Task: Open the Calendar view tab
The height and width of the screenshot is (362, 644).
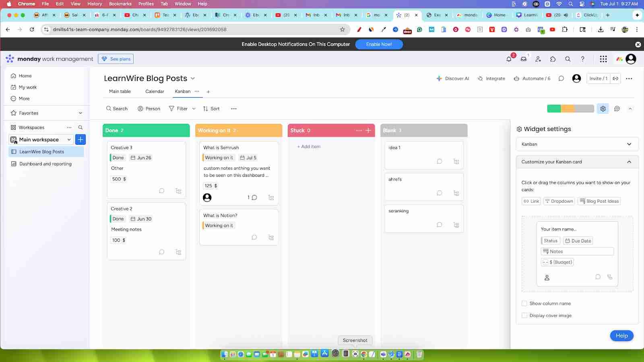Action: click(154, 91)
